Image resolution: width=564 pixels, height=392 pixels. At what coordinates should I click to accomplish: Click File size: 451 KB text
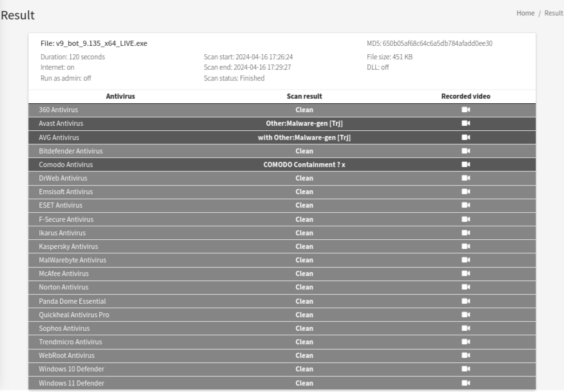pos(389,57)
